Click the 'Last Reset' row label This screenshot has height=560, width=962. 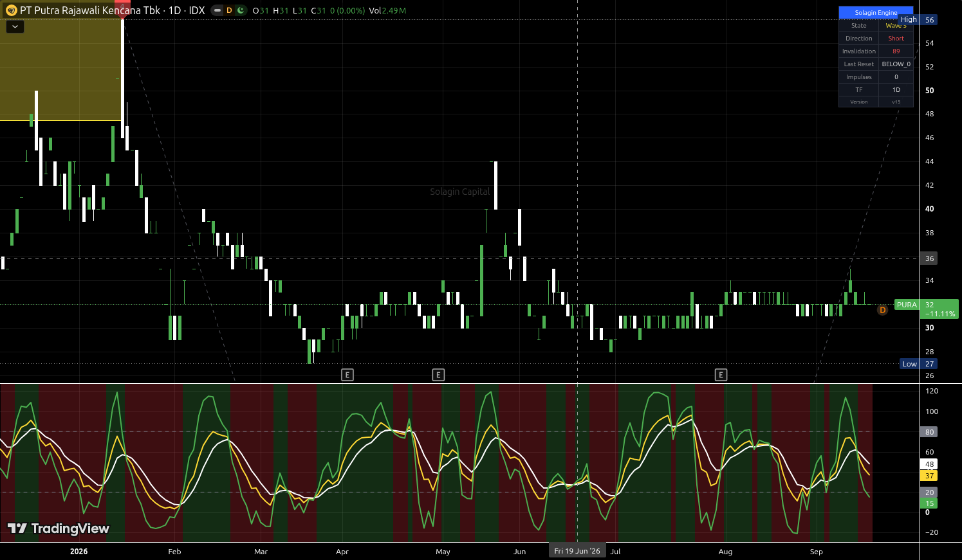pos(859,64)
